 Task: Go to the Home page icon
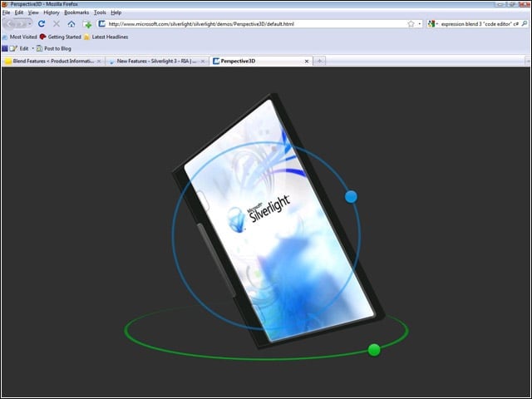point(71,24)
